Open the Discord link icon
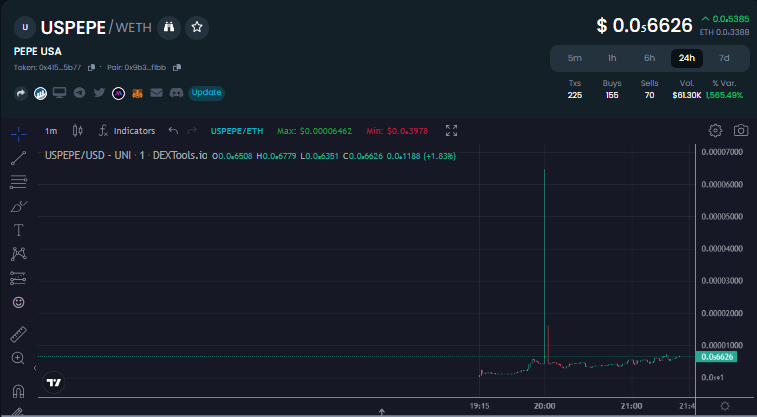 [176, 92]
